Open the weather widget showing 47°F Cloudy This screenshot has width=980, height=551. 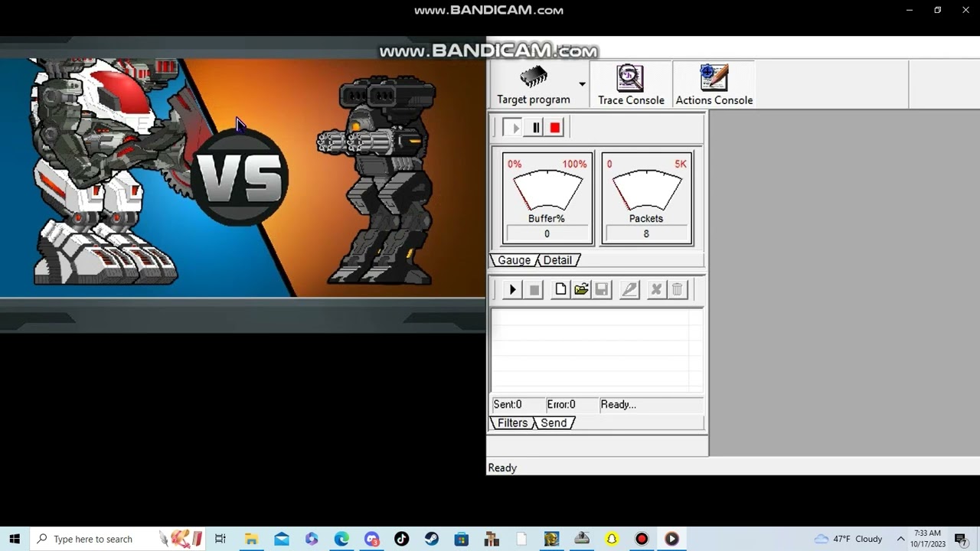click(x=848, y=539)
